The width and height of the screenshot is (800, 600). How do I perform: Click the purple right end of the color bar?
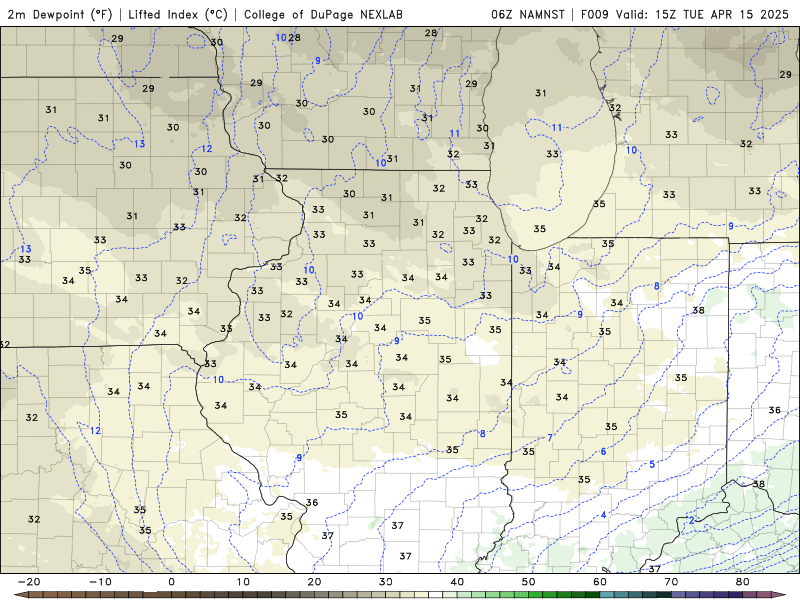tap(779, 595)
